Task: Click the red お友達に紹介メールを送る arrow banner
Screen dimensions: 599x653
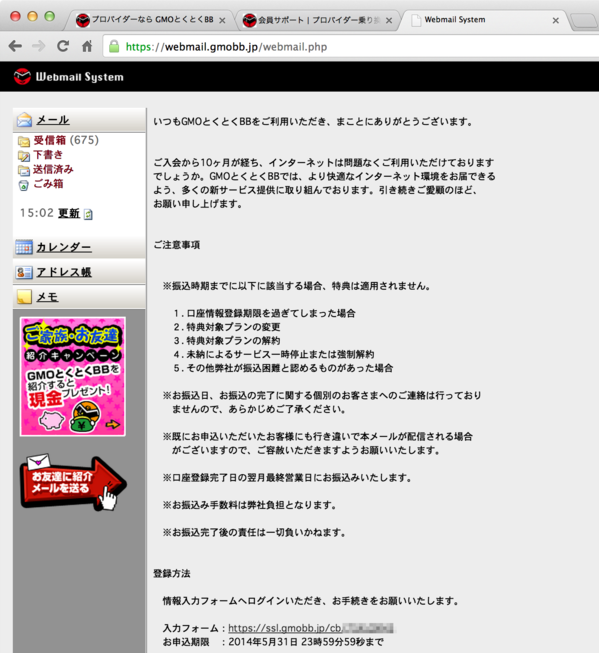Action: coord(73,483)
